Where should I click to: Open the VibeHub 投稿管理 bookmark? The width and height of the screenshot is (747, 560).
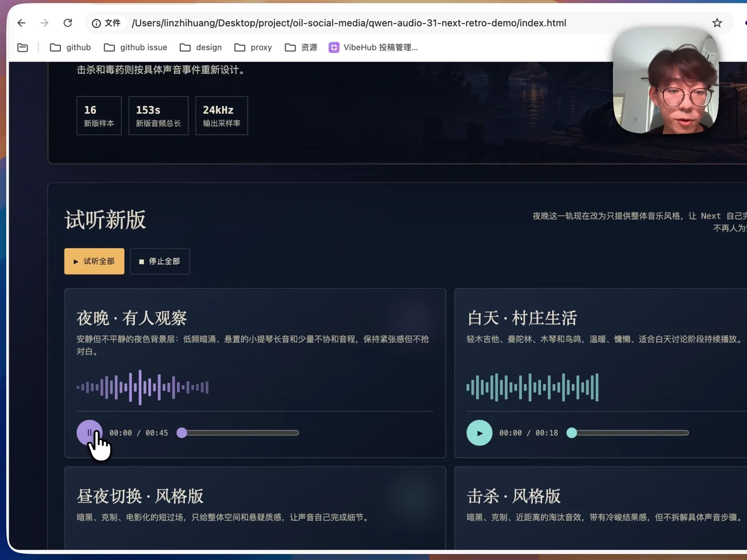point(373,47)
